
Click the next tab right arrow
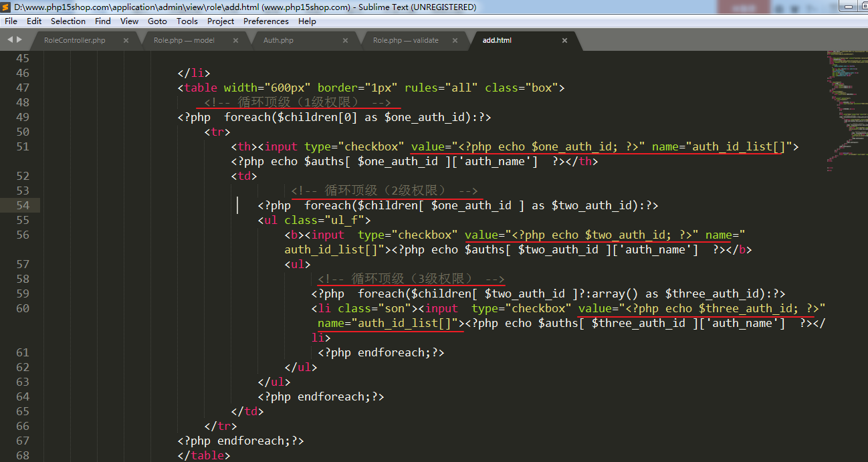[x=19, y=40]
